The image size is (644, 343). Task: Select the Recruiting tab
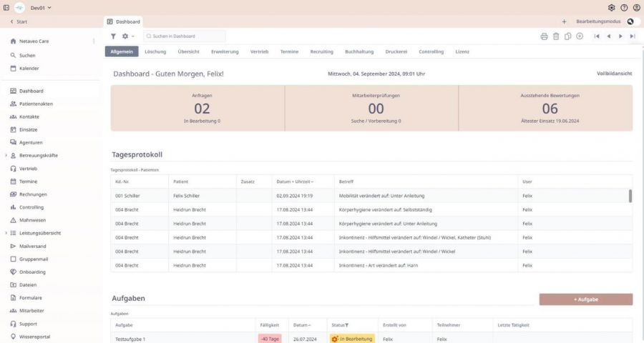click(x=321, y=51)
